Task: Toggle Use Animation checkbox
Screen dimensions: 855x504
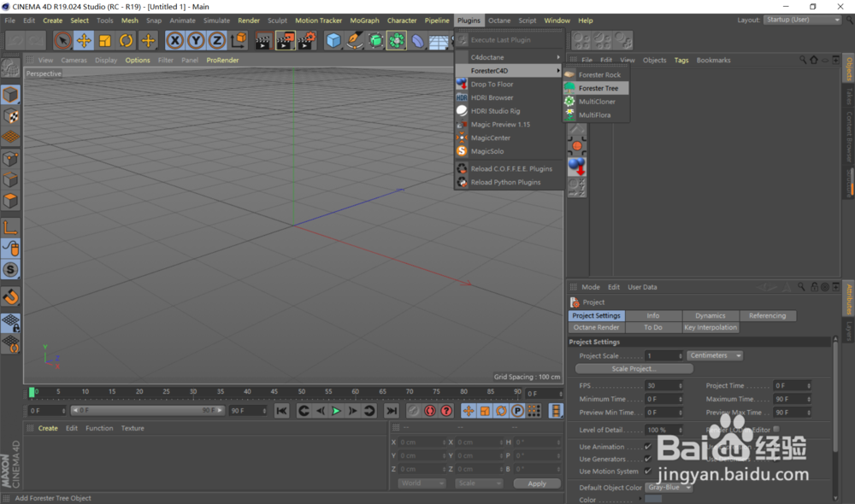Action: [648, 447]
